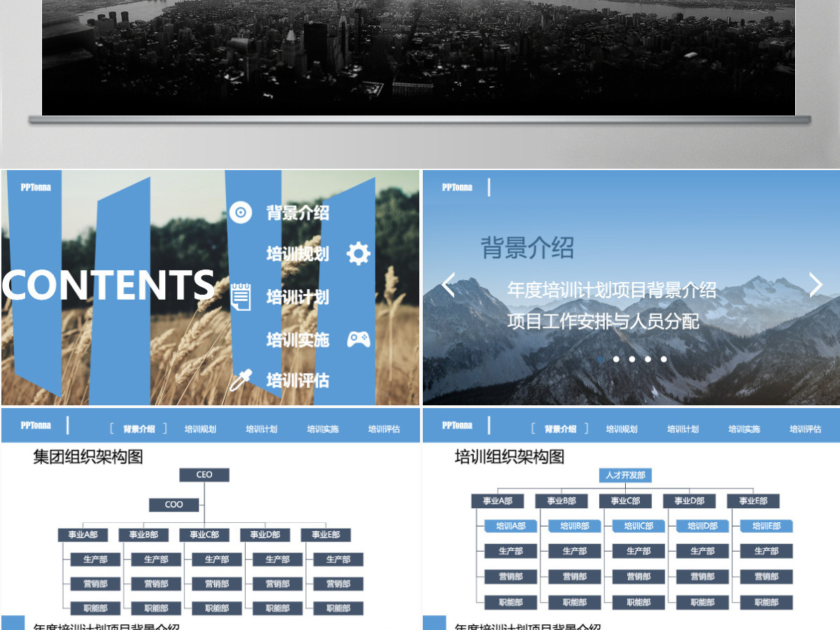Select 背景介绍 tab in the 集团组织架构图 slide
This screenshot has height=630, width=840.
139,429
